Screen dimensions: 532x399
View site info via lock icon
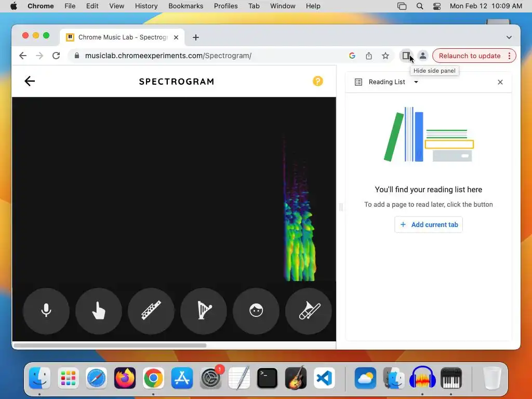point(77,56)
